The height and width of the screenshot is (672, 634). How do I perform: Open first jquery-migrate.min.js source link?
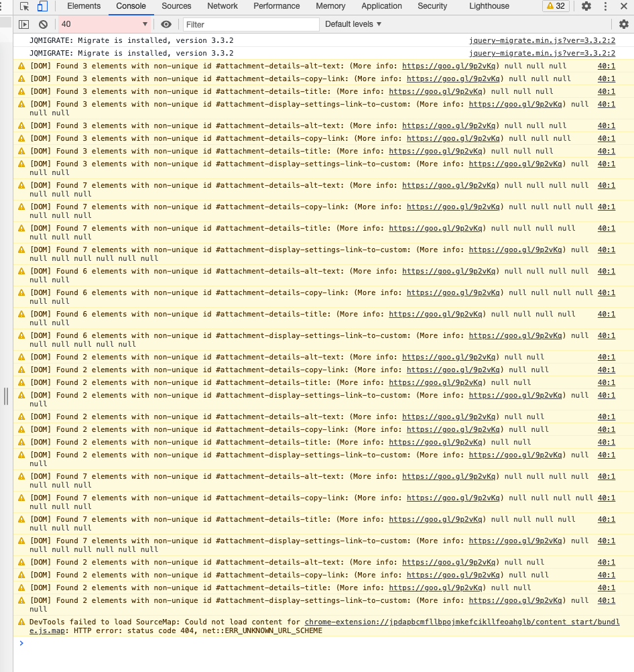tap(542, 40)
